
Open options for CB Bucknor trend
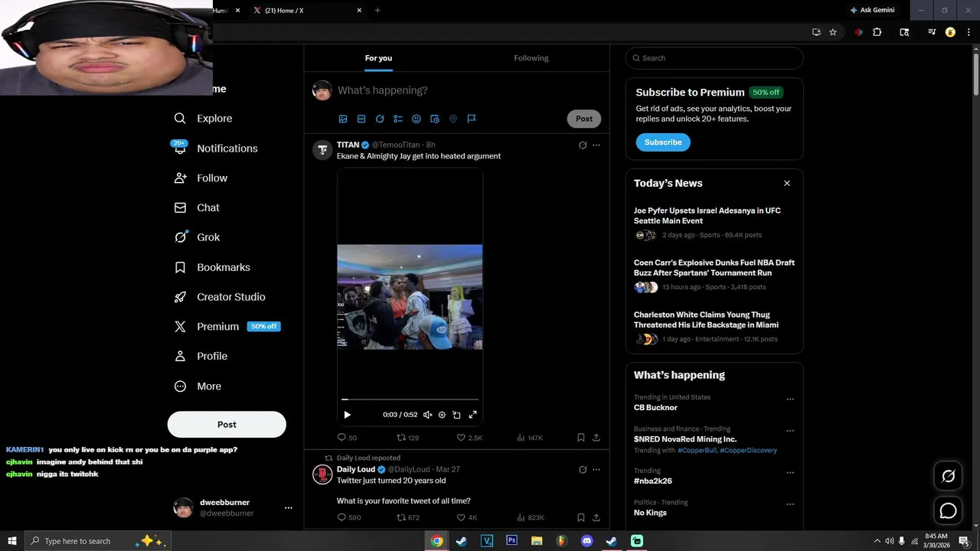click(790, 399)
